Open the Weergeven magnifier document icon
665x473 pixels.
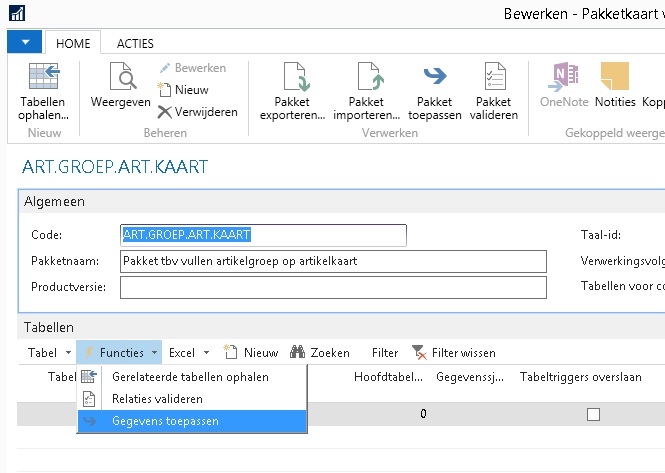click(123, 76)
